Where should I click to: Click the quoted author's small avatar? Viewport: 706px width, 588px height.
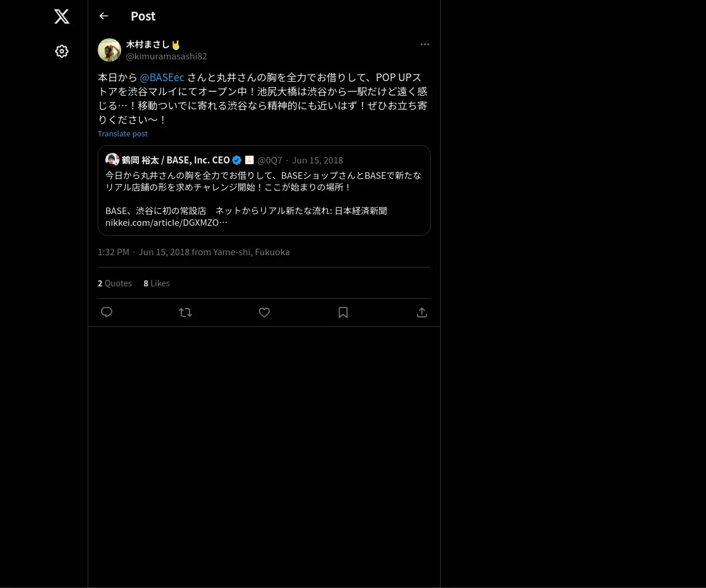pos(112,159)
